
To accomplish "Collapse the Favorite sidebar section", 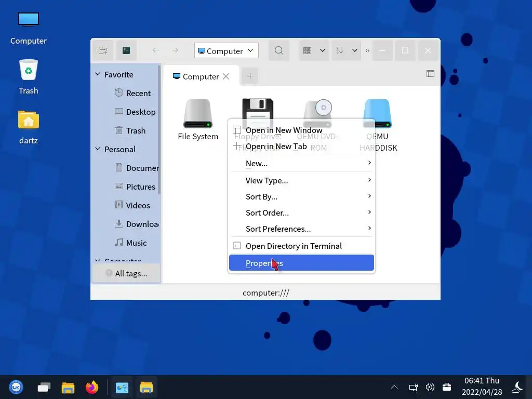I will coord(98,74).
